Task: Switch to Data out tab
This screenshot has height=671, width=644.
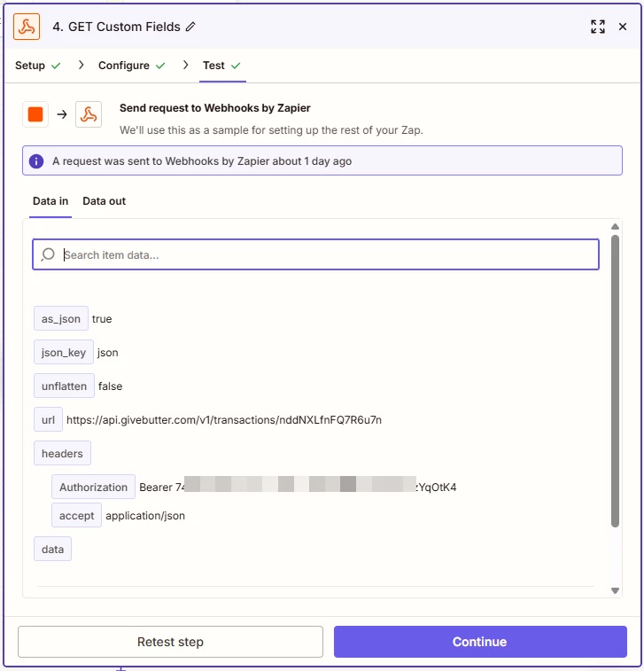Action: [104, 201]
